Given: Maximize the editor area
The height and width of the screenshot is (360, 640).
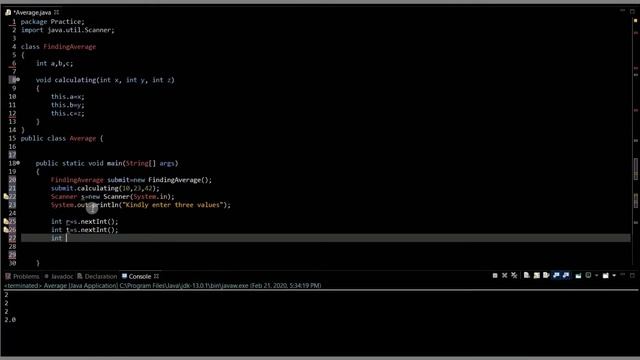Looking at the screenshot, I should coord(632,11).
